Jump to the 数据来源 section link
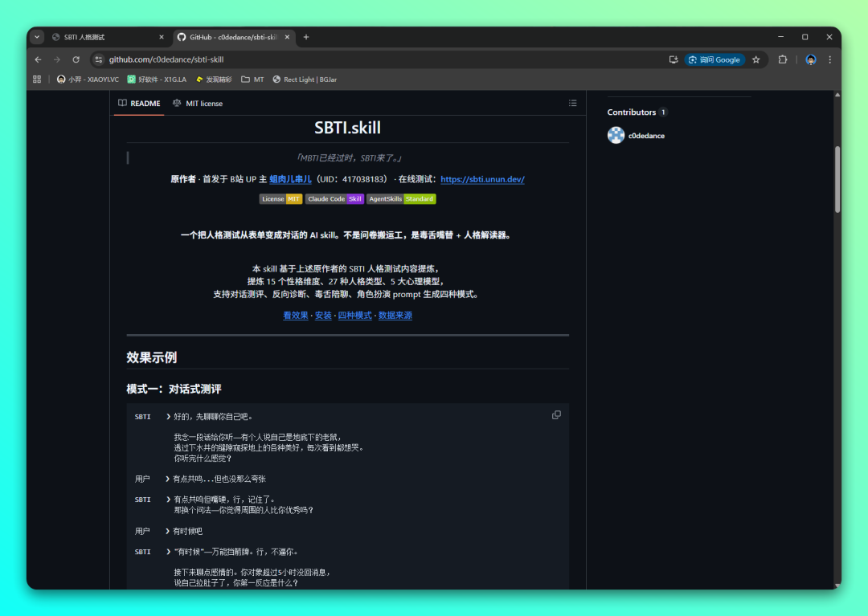Screen dimensions: 868x616 coord(395,315)
